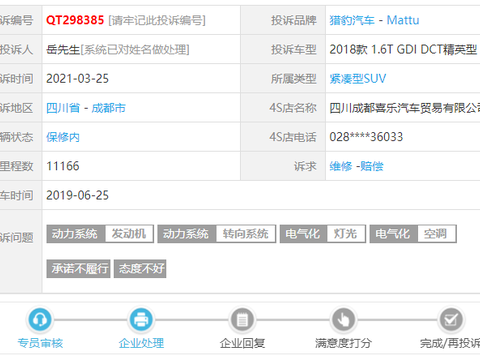Select the 动力系统 发动机 problem tag
The width and height of the screenshot is (480, 360).
[100, 234]
